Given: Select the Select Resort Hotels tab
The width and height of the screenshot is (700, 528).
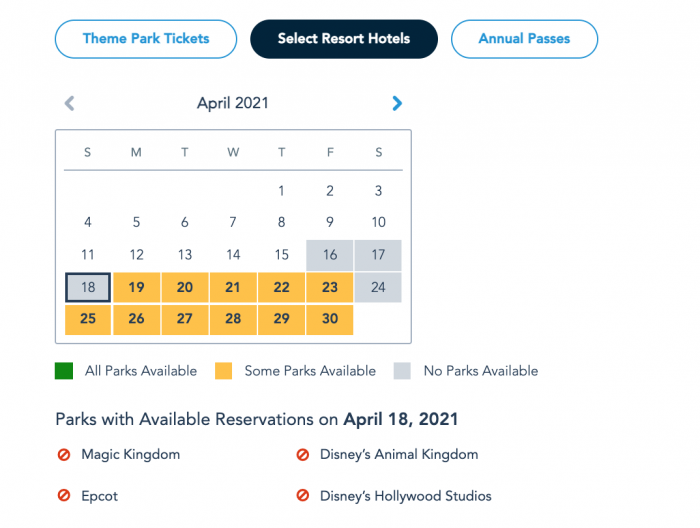Looking at the screenshot, I should tap(344, 39).
